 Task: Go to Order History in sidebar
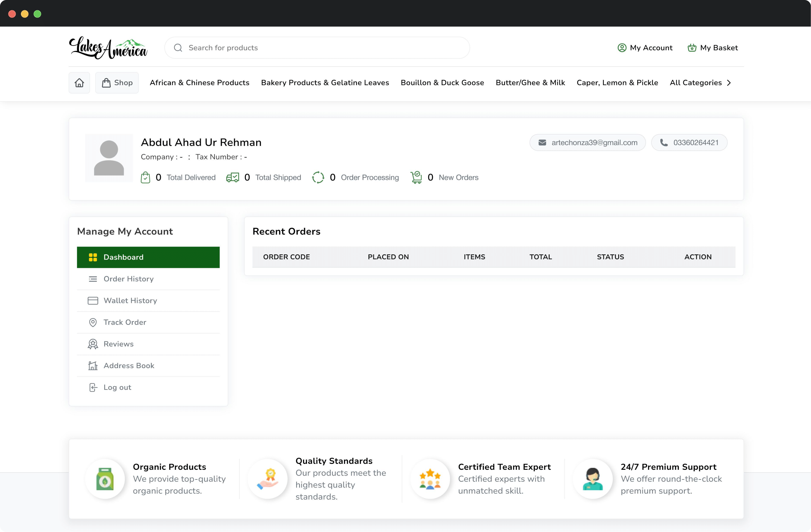coord(128,279)
